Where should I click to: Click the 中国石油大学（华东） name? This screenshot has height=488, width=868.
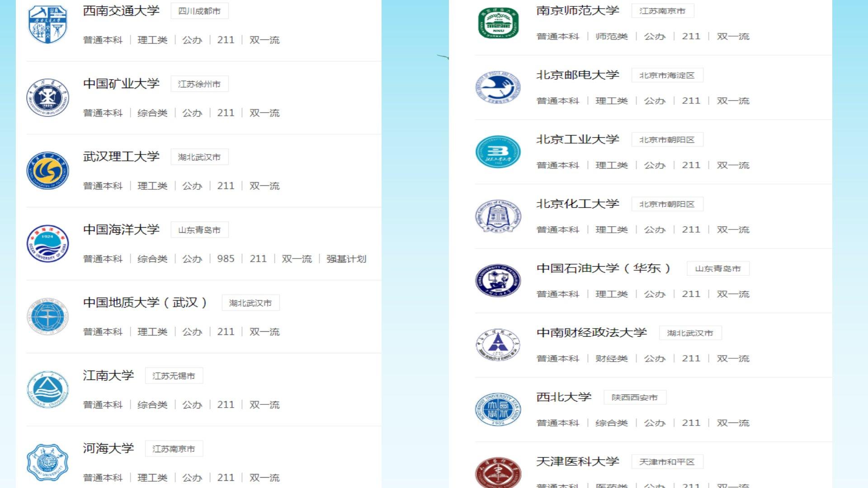[x=604, y=268]
